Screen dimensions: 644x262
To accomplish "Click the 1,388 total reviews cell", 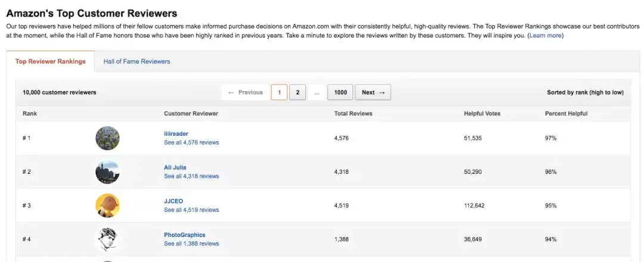I will pyautogui.click(x=341, y=239).
